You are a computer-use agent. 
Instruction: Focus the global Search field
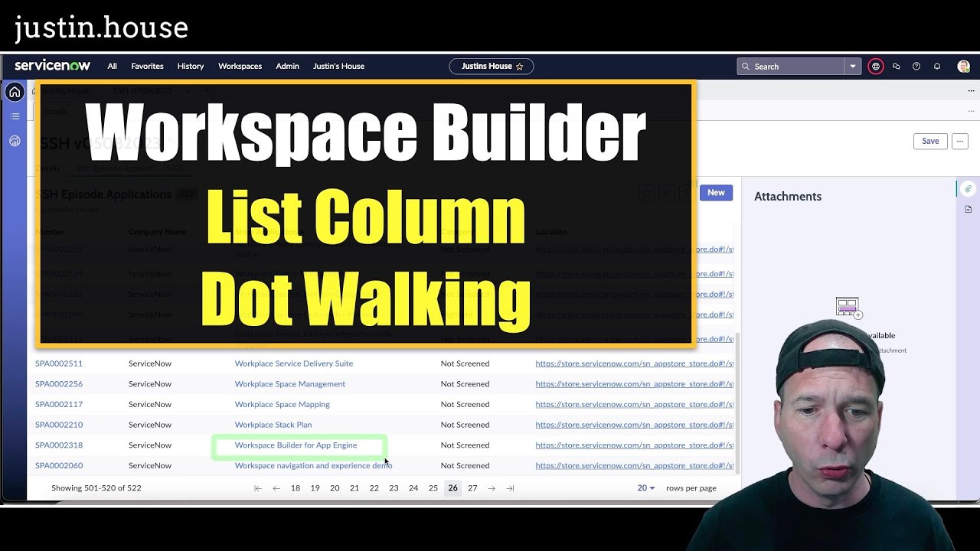click(791, 67)
